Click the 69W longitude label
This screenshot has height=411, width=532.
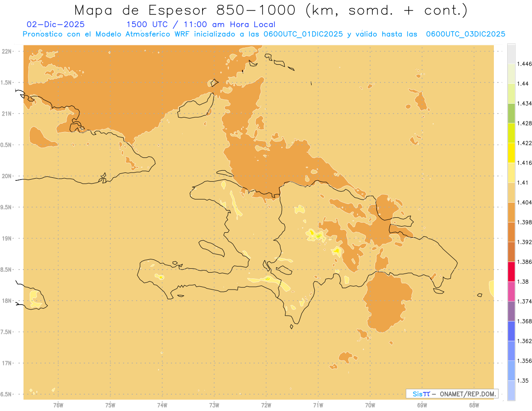point(422,405)
